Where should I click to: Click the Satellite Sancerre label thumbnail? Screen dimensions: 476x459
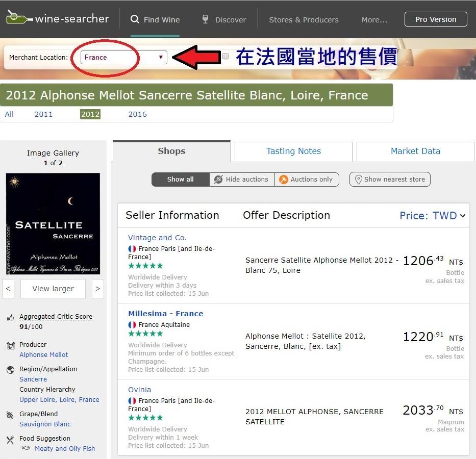[53, 223]
